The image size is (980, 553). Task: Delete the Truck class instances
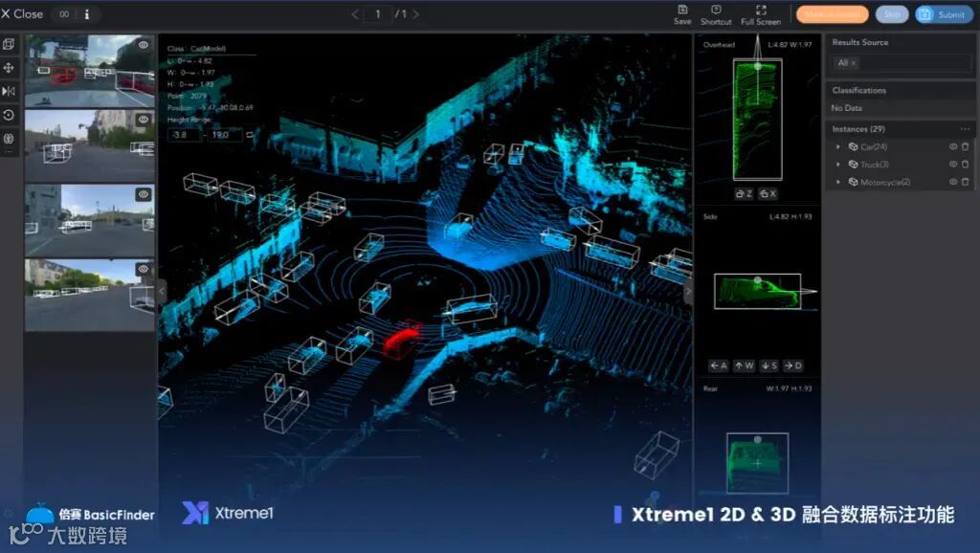click(965, 165)
